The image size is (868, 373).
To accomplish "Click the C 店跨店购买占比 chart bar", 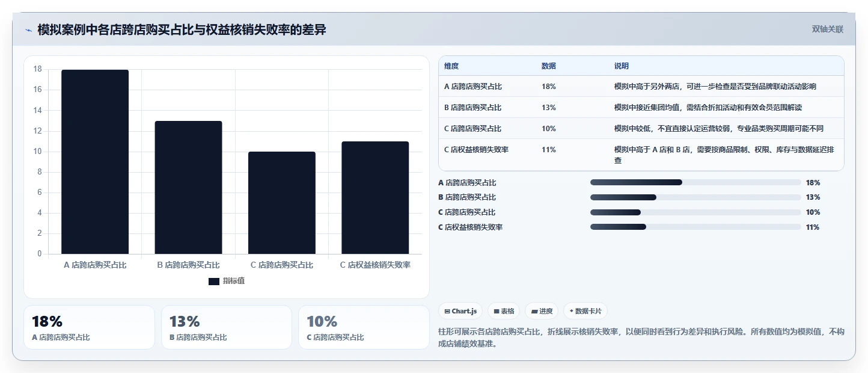I will coord(282,203).
